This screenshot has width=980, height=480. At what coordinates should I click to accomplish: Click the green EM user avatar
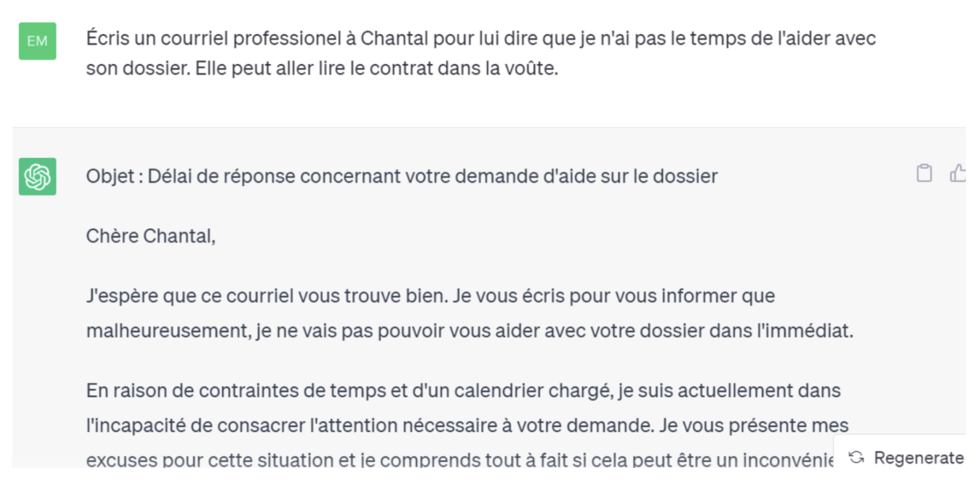tap(37, 41)
